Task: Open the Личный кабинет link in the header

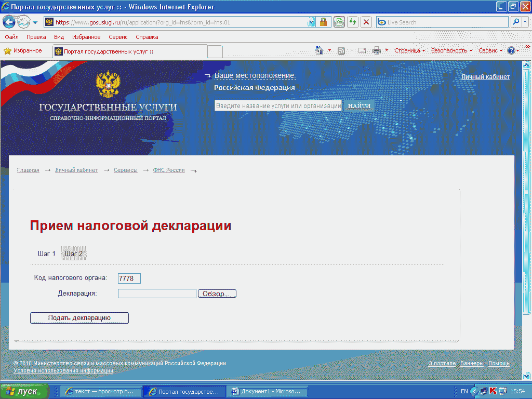Action: coord(485,77)
